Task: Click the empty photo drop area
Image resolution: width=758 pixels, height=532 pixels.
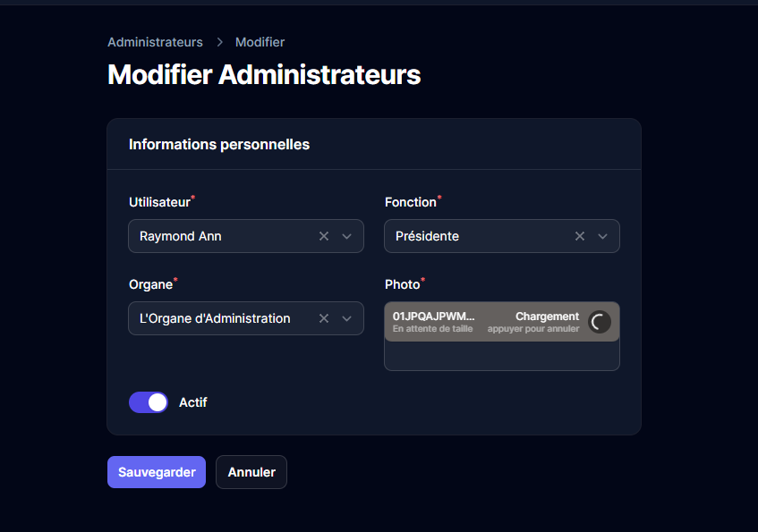Action: 501,355
